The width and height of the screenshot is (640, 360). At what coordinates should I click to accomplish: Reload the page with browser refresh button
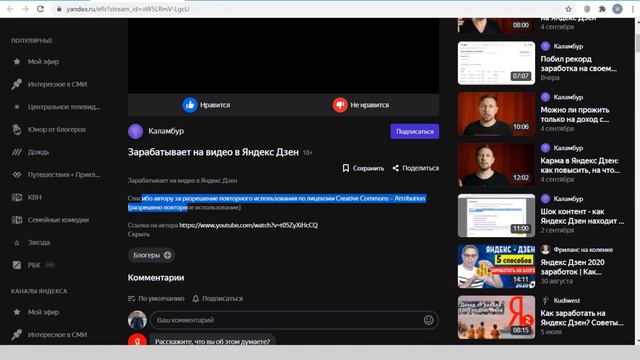click(40, 9)
